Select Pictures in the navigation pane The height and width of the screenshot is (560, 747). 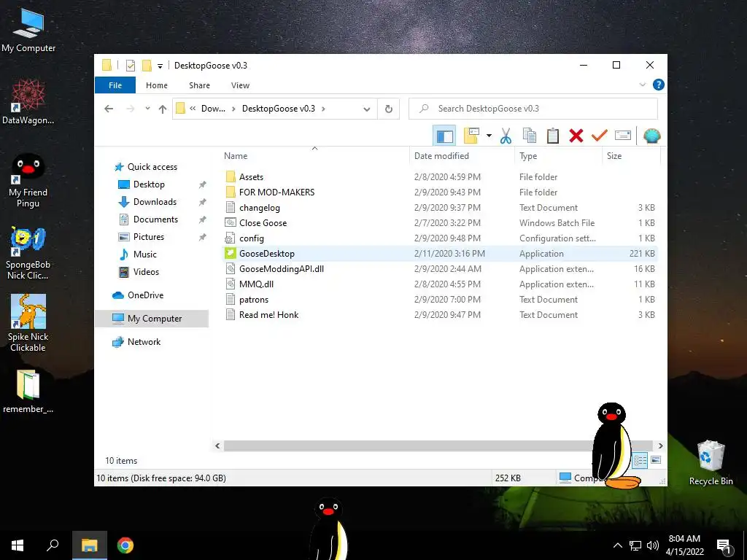tap(148, 237)
